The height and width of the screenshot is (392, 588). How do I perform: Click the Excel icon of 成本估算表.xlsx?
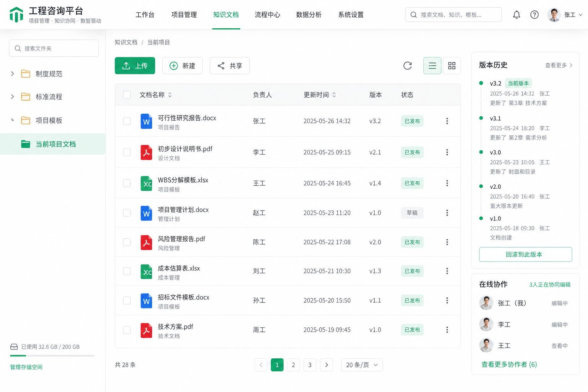click(x=146, y=271)
